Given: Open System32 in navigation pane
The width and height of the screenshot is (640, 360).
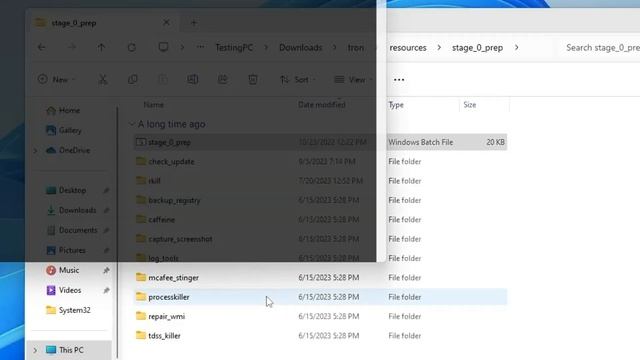Looking at the screenshot, I should coord(69,310).
